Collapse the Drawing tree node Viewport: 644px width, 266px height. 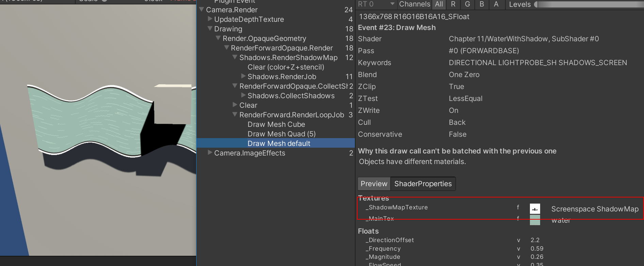click(210, 28)
